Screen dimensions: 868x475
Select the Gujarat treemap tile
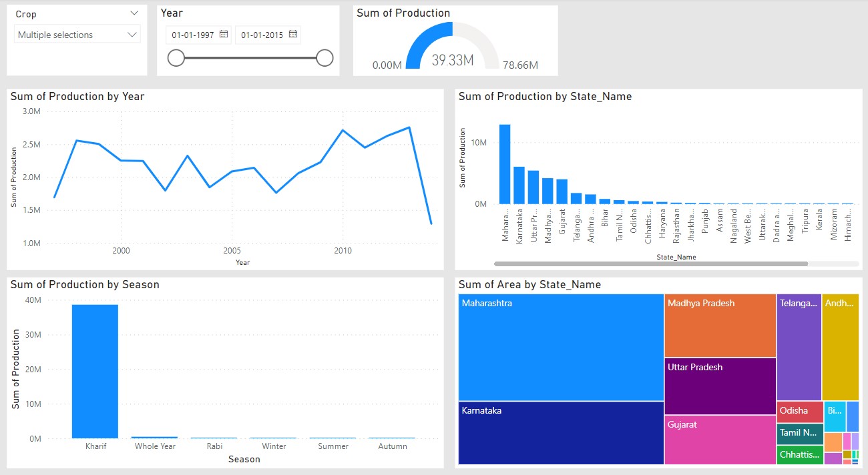(x=720, y=439)
